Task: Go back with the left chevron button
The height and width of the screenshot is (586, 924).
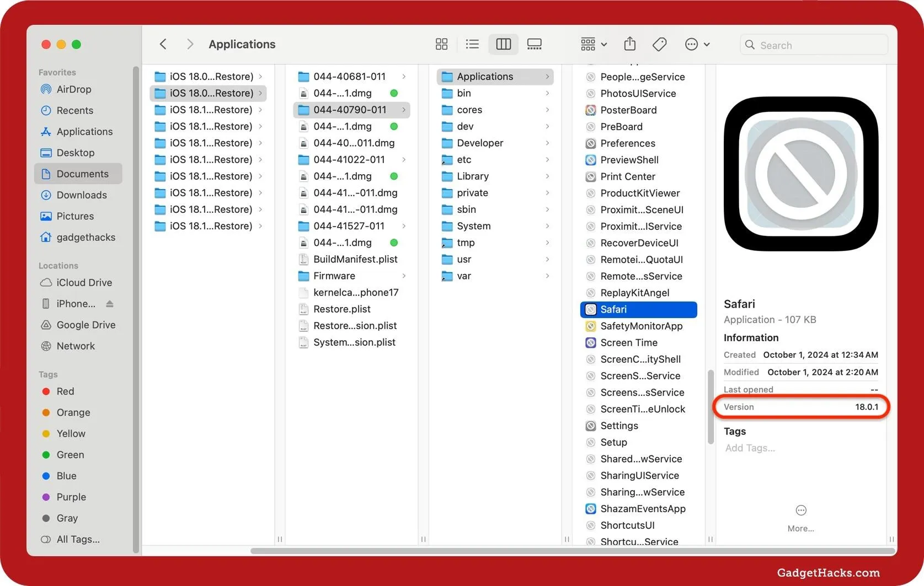Action: pos(163,44)
